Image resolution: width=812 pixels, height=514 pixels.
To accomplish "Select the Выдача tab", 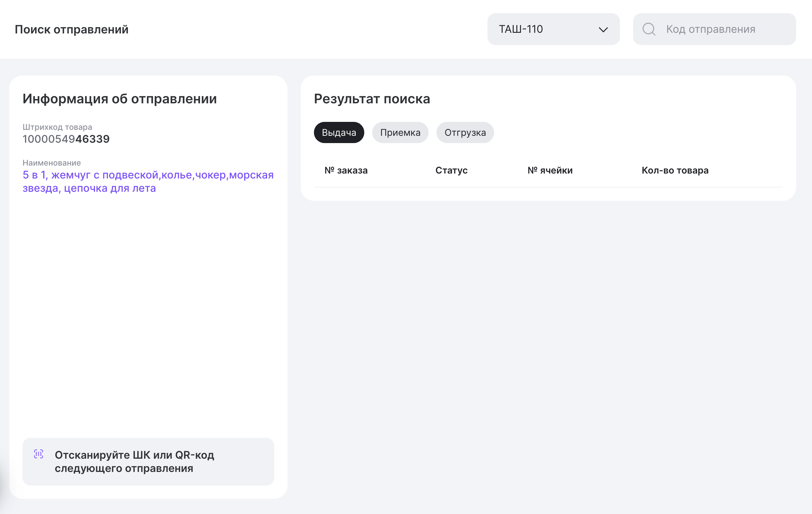I will pyautogui.click(x=338, y=132).
